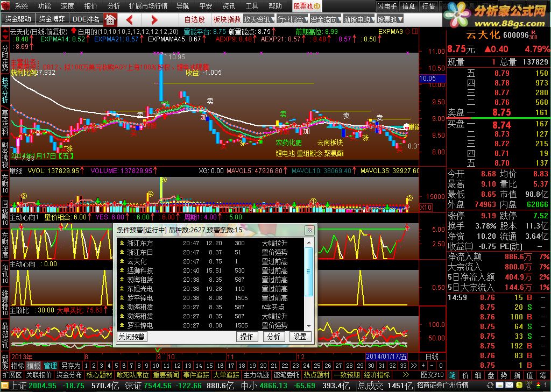551x392 pixels.
Task: Switch to 笔 tick view tab
Action: [x=452, y=375]
